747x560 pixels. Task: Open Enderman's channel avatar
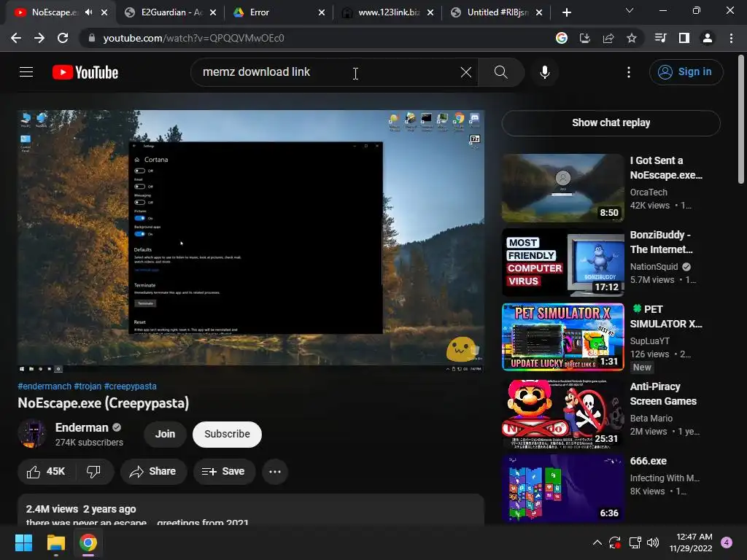[x=32, y=434]
